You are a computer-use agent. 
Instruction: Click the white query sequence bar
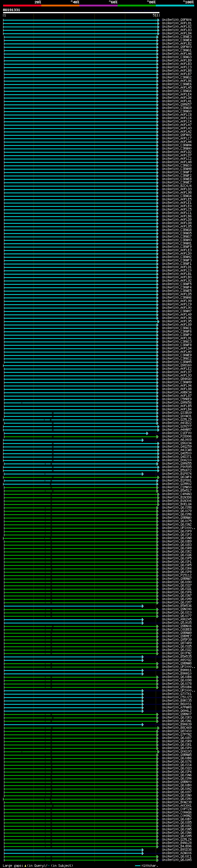tap(81, 12)
